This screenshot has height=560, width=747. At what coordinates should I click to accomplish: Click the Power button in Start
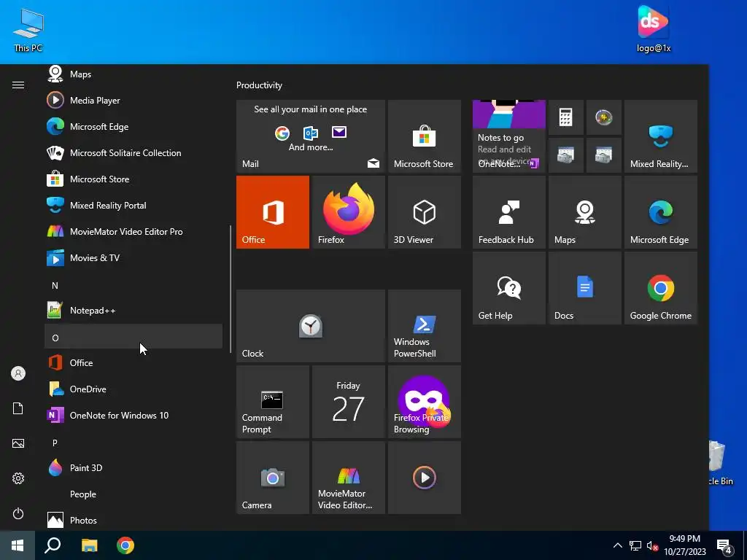pos(18,513)
